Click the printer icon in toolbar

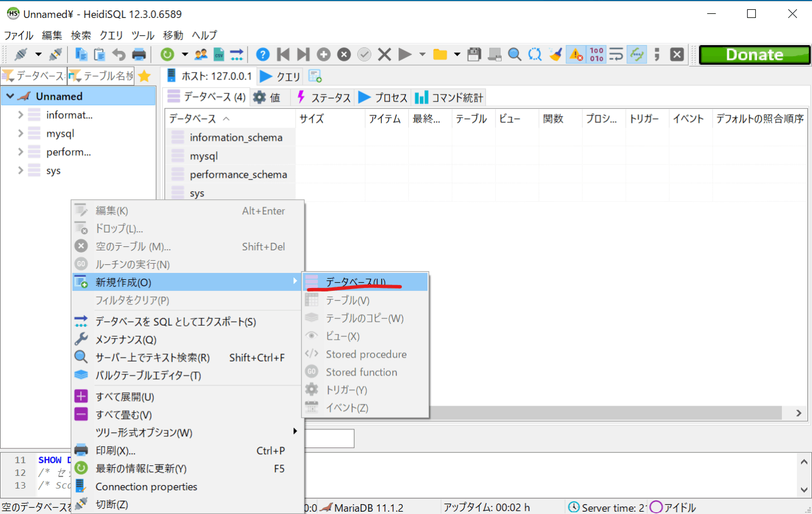point(139,54)
